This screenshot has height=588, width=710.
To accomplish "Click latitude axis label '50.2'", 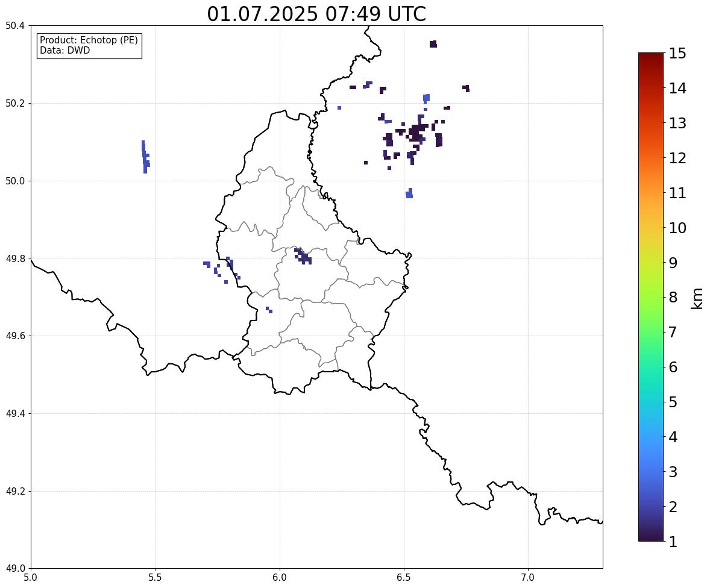I will tap(15, 103).
